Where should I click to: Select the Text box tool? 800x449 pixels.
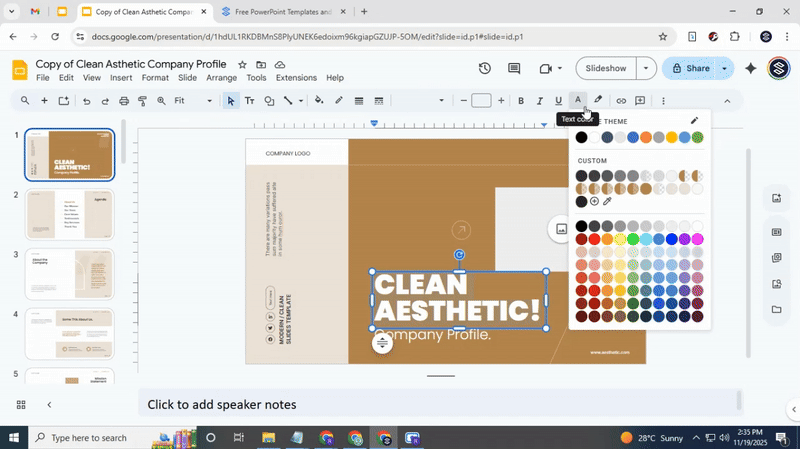pyautogui.click(x=250, y=100)
